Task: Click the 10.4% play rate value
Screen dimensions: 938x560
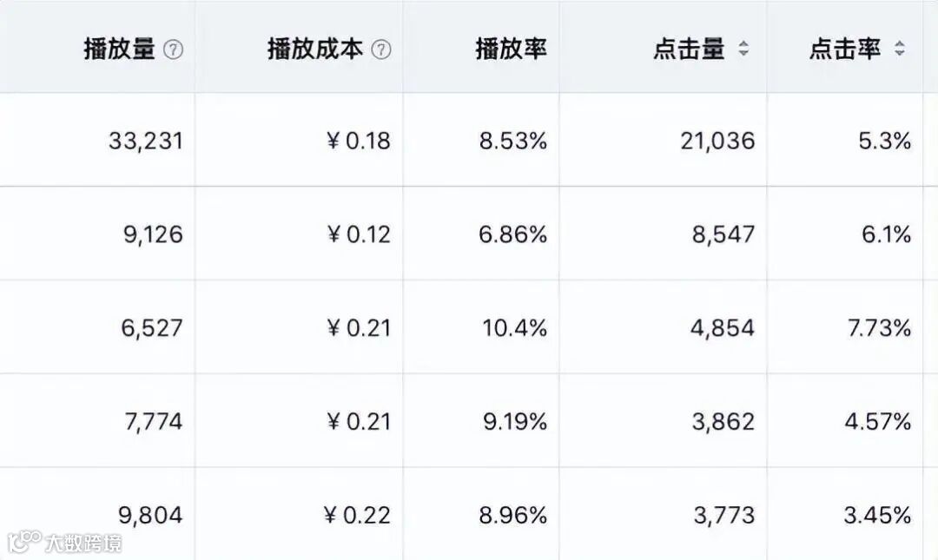Action: coord(515,328)
